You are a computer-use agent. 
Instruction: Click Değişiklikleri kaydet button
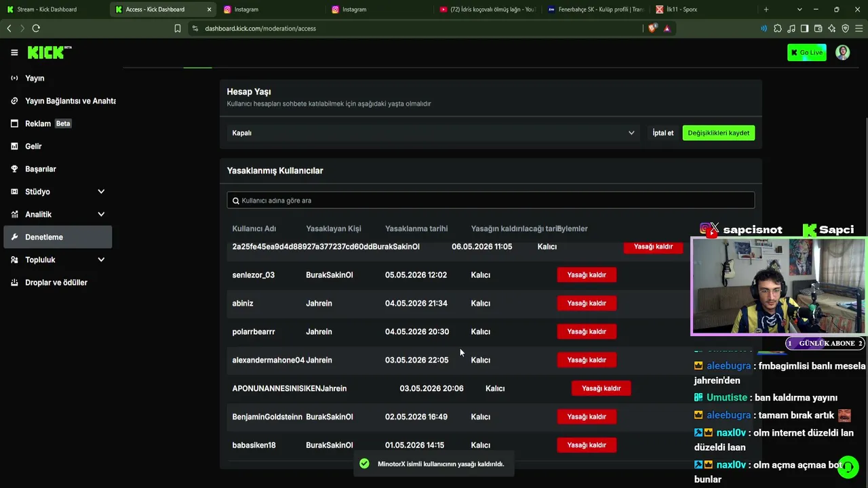coord(718,133)
